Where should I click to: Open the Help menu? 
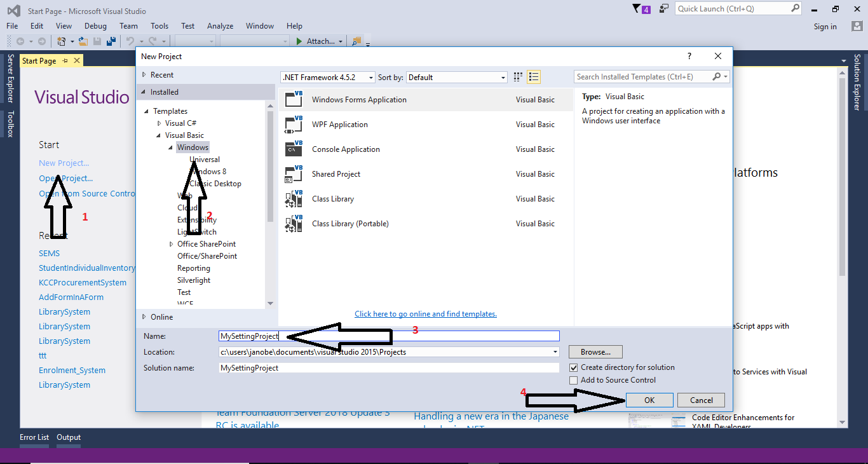click(294, 26)
